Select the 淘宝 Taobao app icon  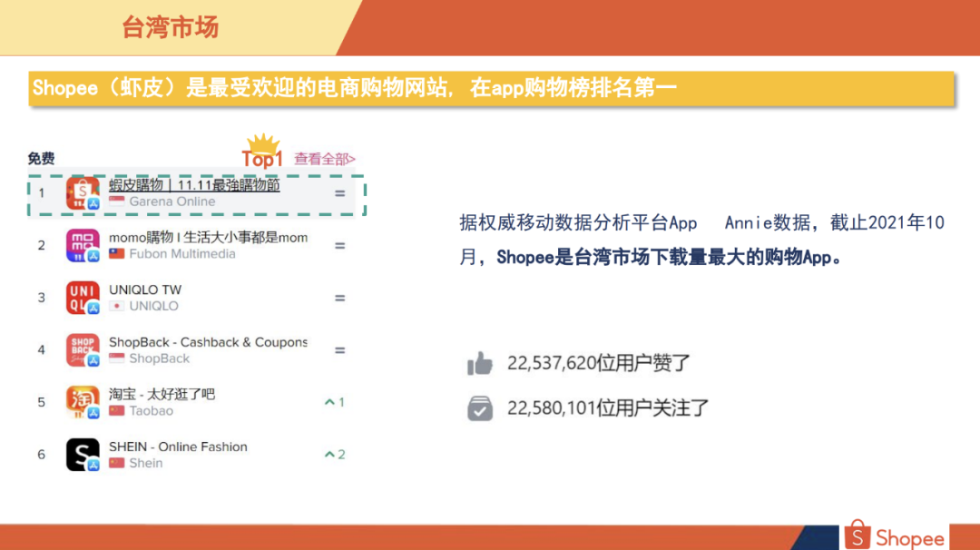point(83,401)
